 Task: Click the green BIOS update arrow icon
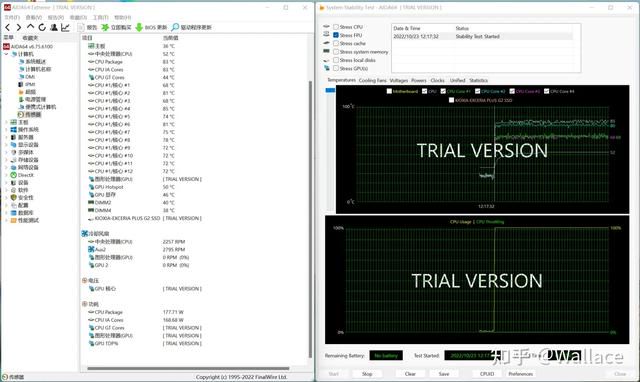(139, 27)
